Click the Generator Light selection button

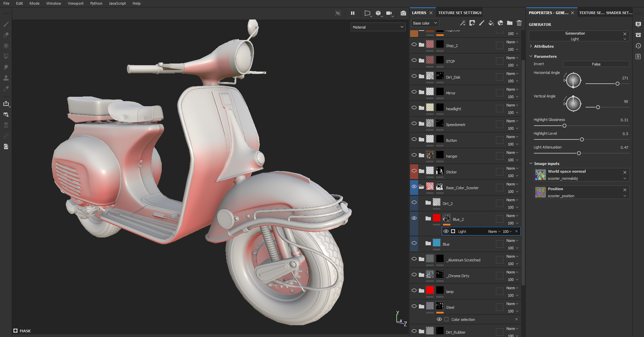575,36
